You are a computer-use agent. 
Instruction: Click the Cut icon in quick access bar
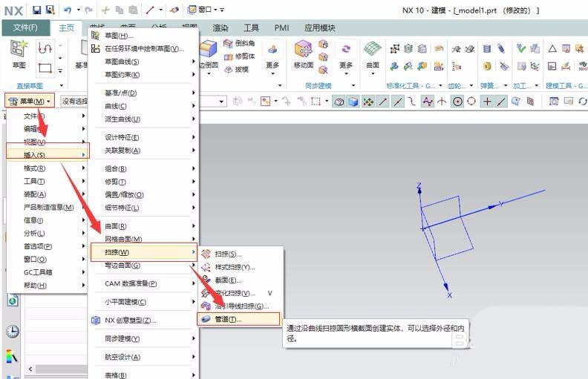coord(105,10)
